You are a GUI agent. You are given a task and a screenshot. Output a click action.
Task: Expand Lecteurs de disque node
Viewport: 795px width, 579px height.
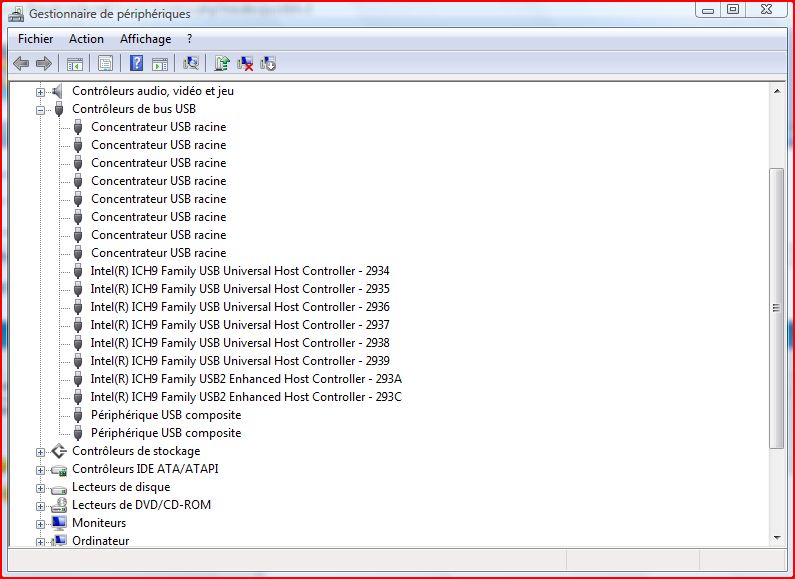point(40,488)
